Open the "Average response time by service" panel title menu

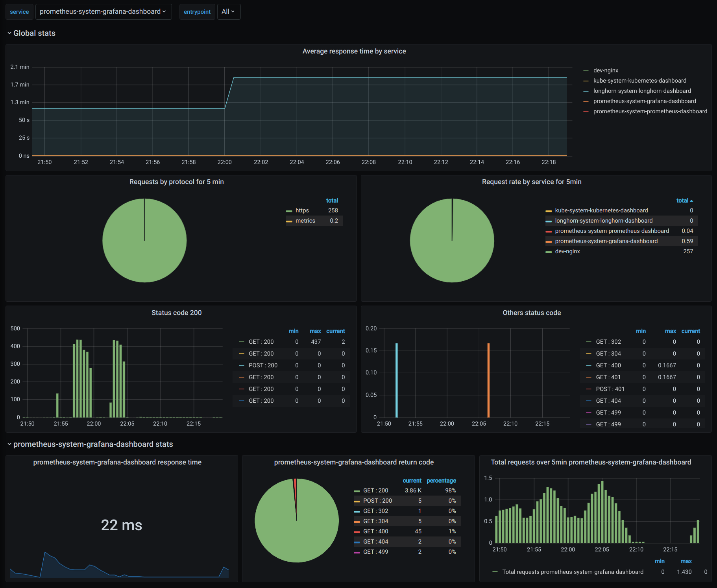point(354,52)
